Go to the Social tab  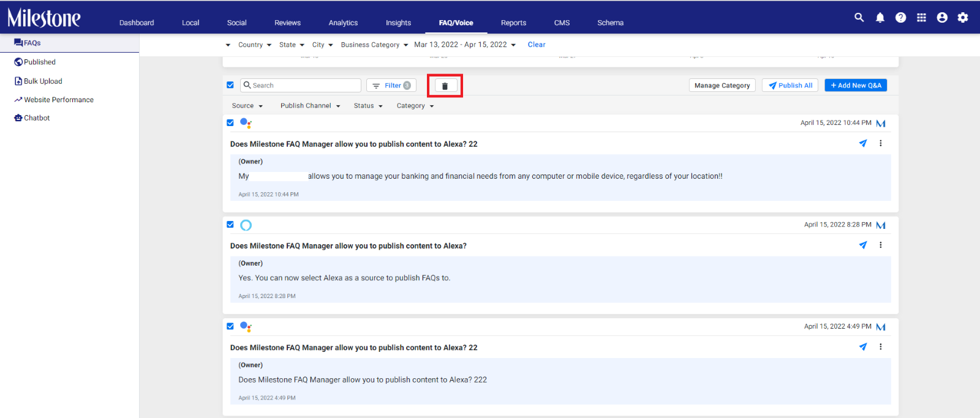point(236,23)
